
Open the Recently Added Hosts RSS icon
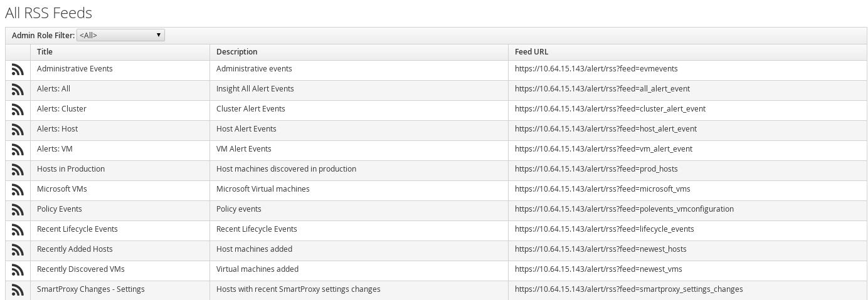click(x=18, y=250)
